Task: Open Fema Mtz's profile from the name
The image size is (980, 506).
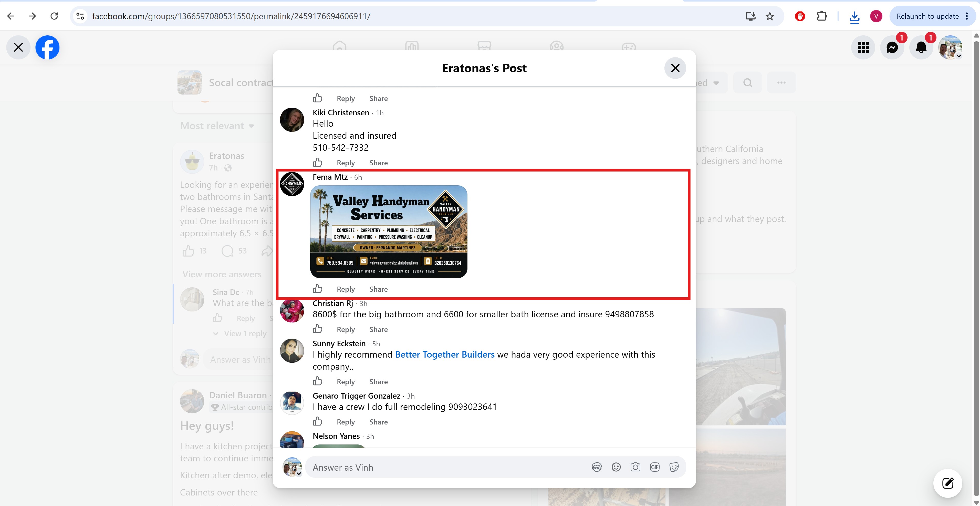Action: [330, 177]
